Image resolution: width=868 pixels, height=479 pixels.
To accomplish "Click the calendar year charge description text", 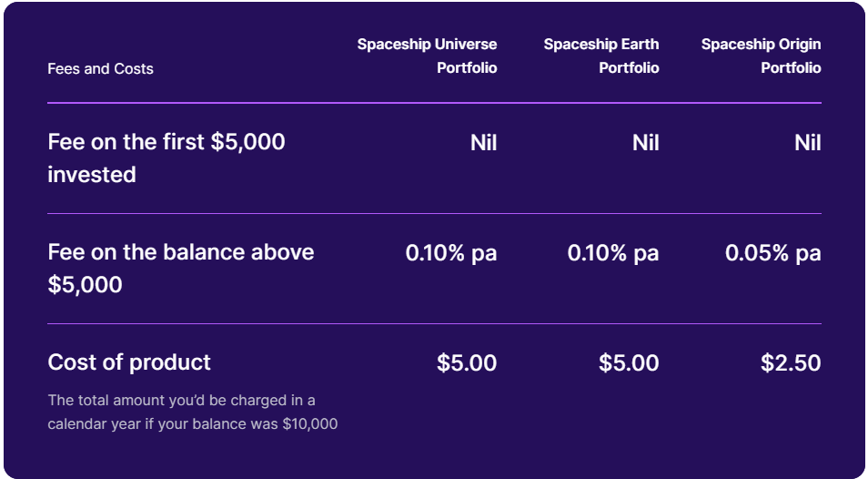I will (x=193, y=413).
